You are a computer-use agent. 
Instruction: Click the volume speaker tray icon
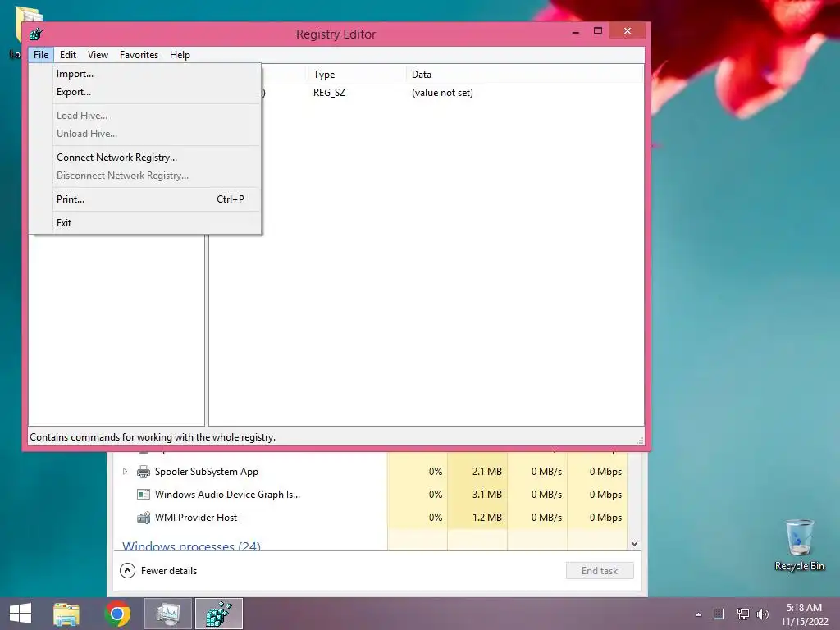(x=762, y=614)
